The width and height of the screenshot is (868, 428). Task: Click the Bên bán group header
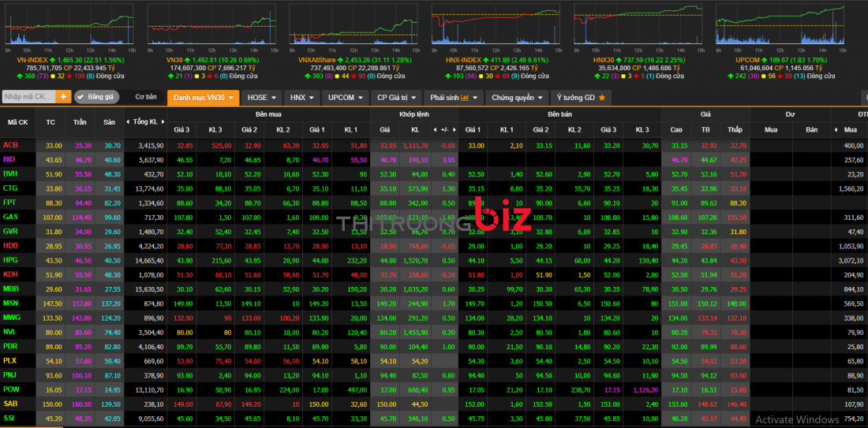pyautogui.click(x=559, y=114)
